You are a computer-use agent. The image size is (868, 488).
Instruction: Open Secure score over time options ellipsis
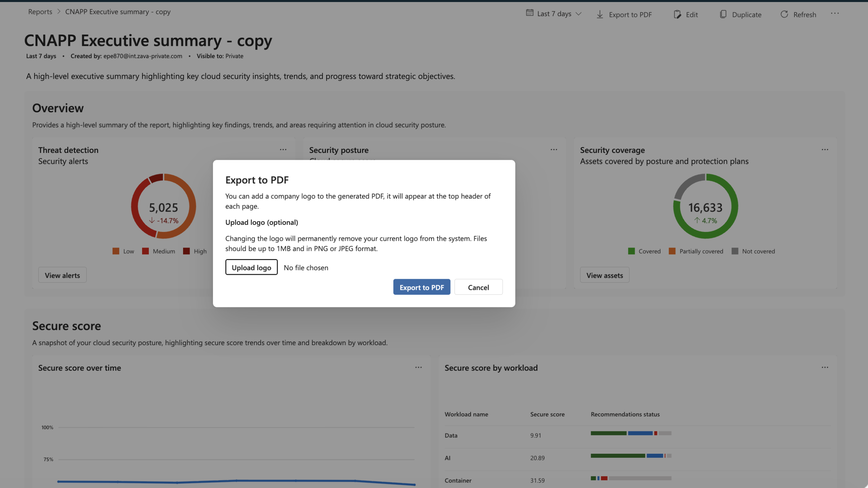pyautogui.click(x=418, y=367)
